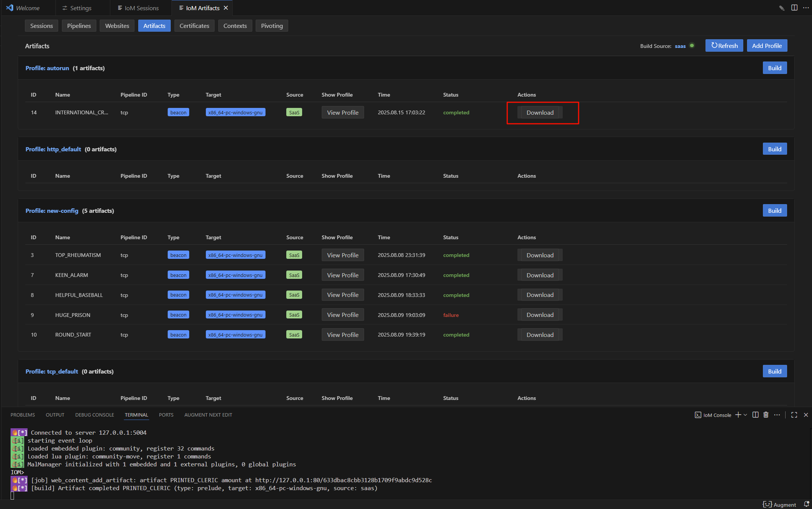Go to Sessions section
The image size is (812, 509).
pos(42,26)
